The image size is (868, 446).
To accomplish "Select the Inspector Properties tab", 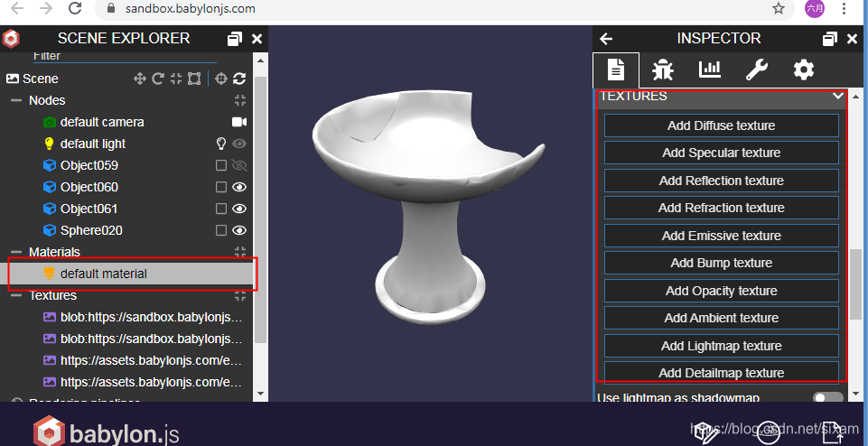I will [x=616, y=70].
